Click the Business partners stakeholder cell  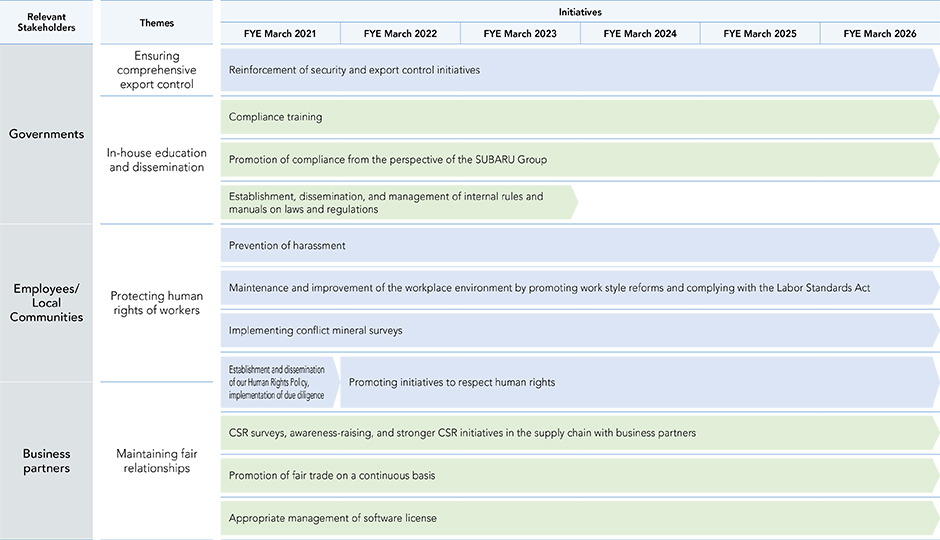click(x=46, y=461)
